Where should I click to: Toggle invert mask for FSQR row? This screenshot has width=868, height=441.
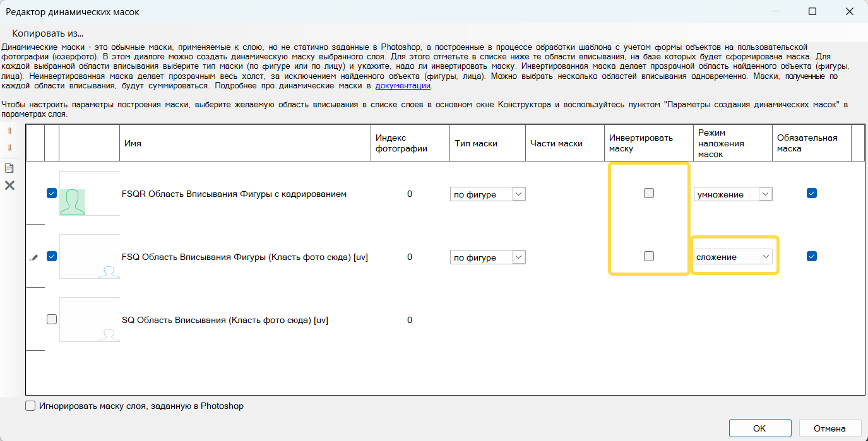pyautogui.click(x=648, y=194)
